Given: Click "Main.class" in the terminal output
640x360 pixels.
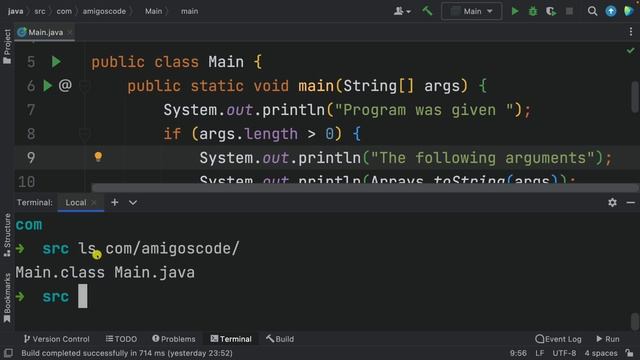Looking at the screenshot, I should coord(60,273).
